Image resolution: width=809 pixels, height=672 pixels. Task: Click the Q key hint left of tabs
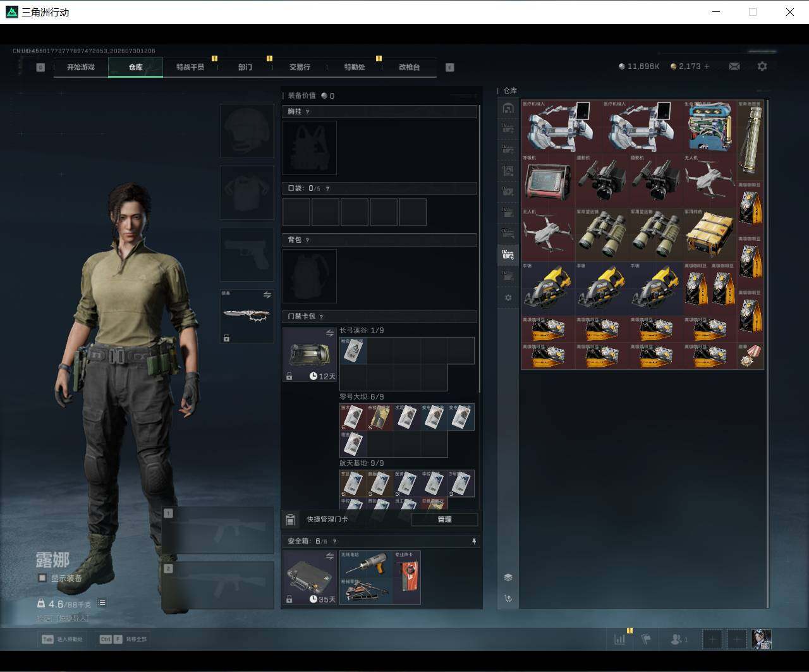coord(40,67)
